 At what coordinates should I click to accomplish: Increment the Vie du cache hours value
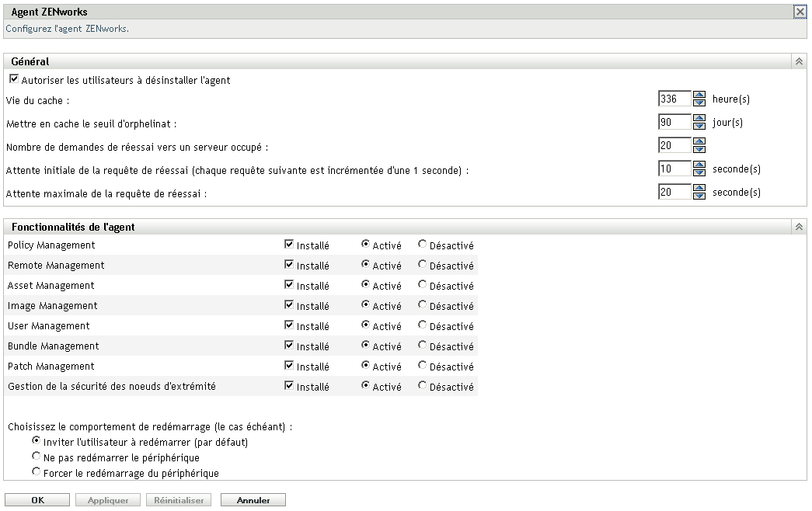[699, 96]
